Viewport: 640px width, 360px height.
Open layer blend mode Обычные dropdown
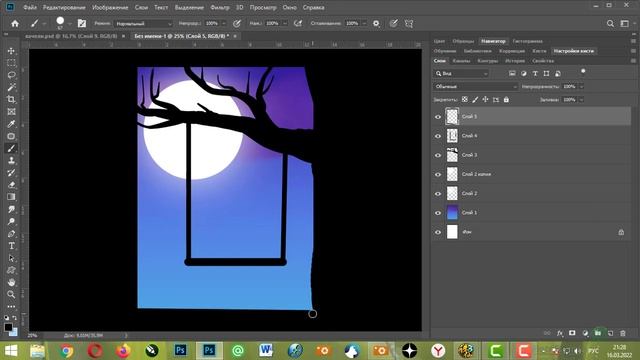pos(475,87)
